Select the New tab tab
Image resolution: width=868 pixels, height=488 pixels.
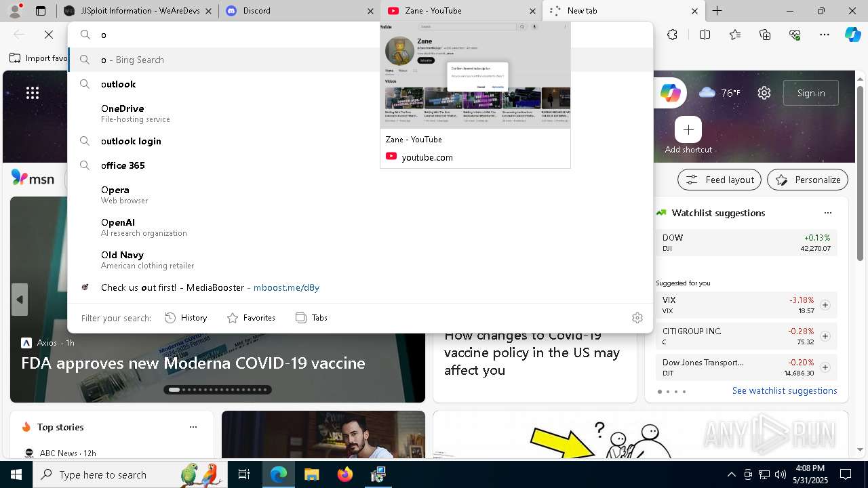(x=624, y=11)
